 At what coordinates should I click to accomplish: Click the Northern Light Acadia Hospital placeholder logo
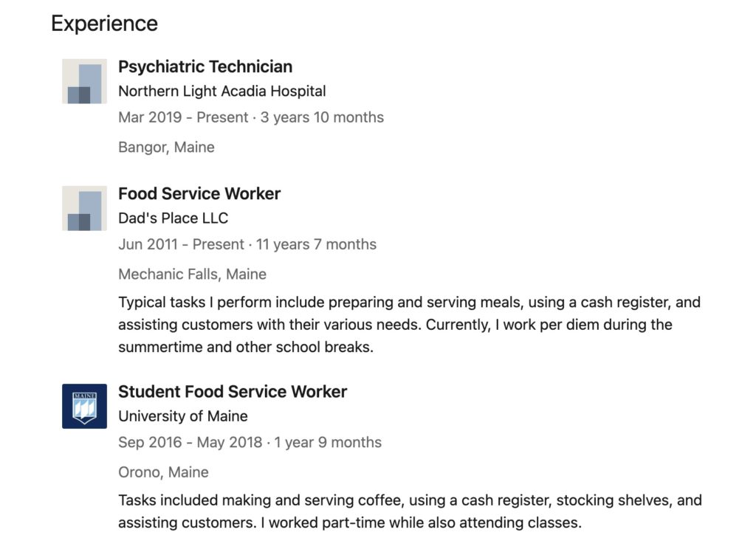click(x=84, y=81)
